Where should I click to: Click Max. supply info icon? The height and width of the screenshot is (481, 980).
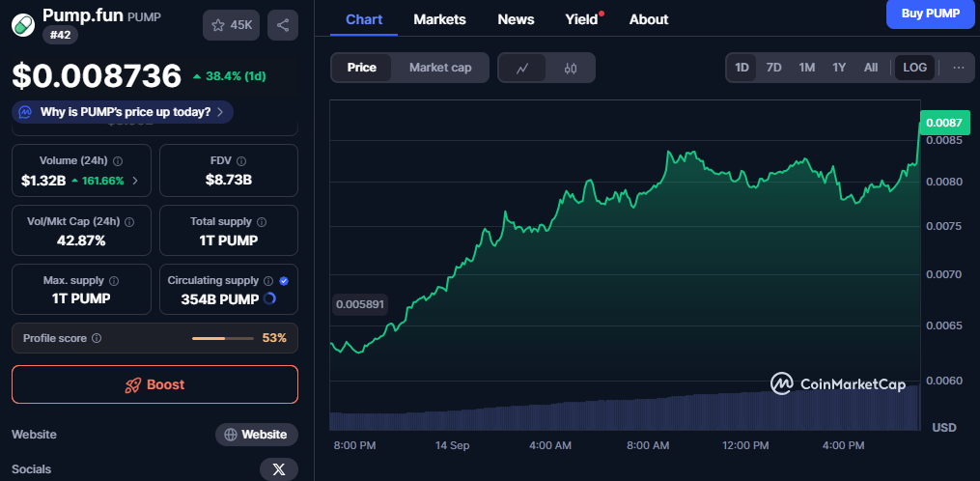pyautogui.click(x=114, y=281)
